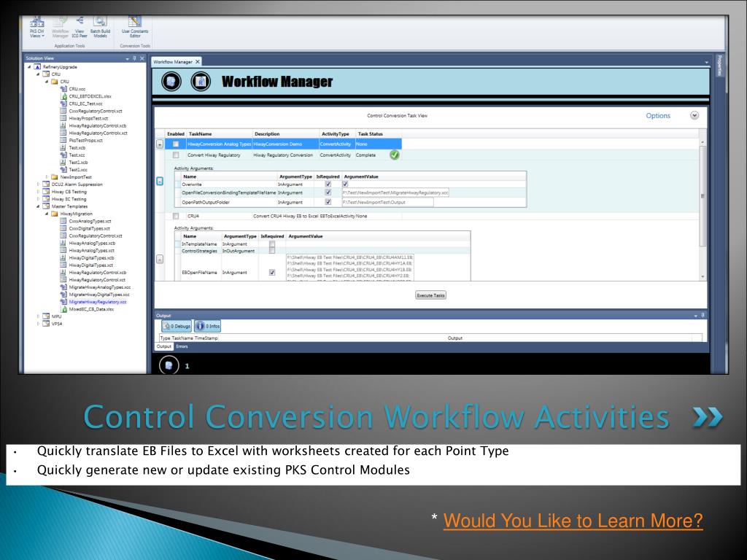Click the Execute Tasks button

430,295
